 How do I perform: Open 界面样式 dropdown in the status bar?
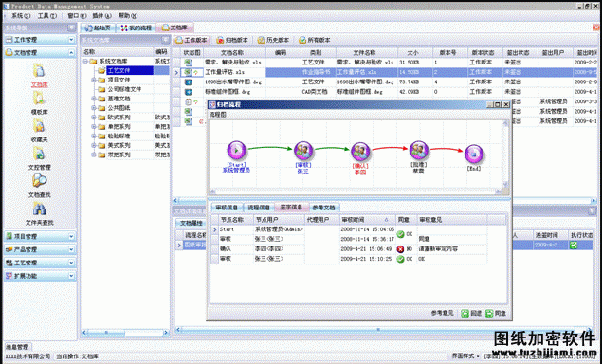(x=465, y=356)
